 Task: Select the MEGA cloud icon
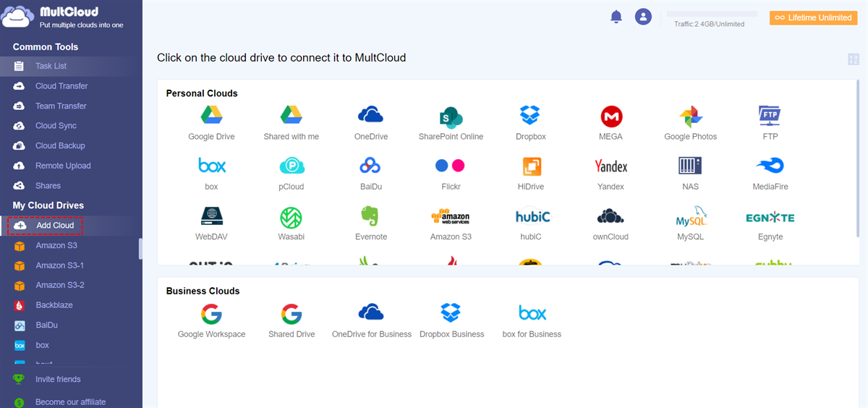coord(610,122)
